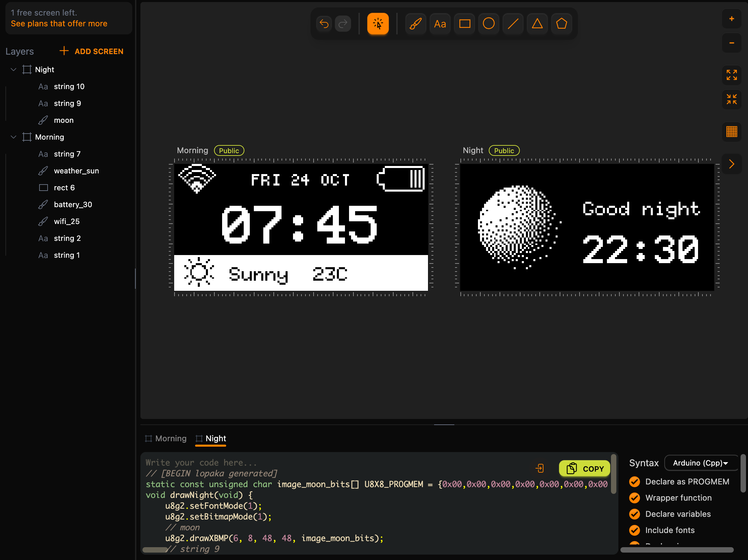This screenshot has height=560, width=748.
Task: Select the polygon shape tool
Action: (561, 24)
